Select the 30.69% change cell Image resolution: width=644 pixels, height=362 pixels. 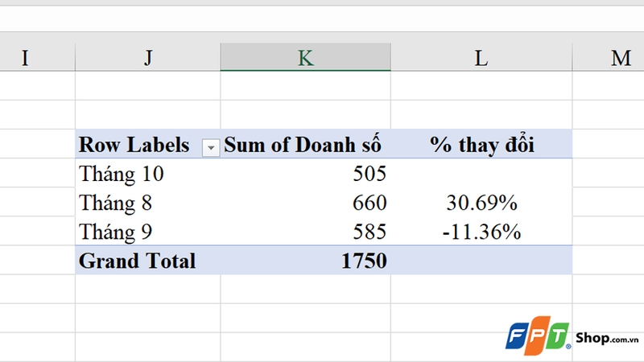481,203
